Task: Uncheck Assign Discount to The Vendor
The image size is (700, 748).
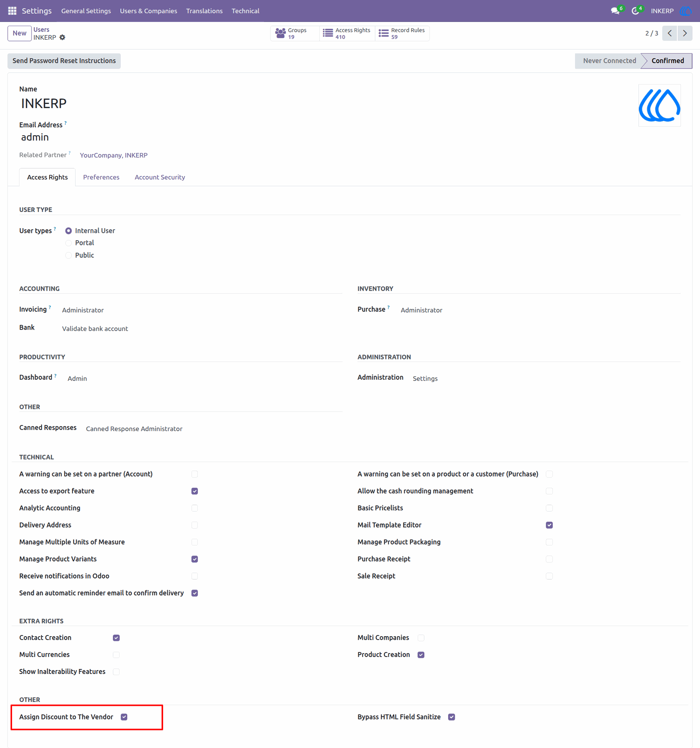Action: (124, 717)
